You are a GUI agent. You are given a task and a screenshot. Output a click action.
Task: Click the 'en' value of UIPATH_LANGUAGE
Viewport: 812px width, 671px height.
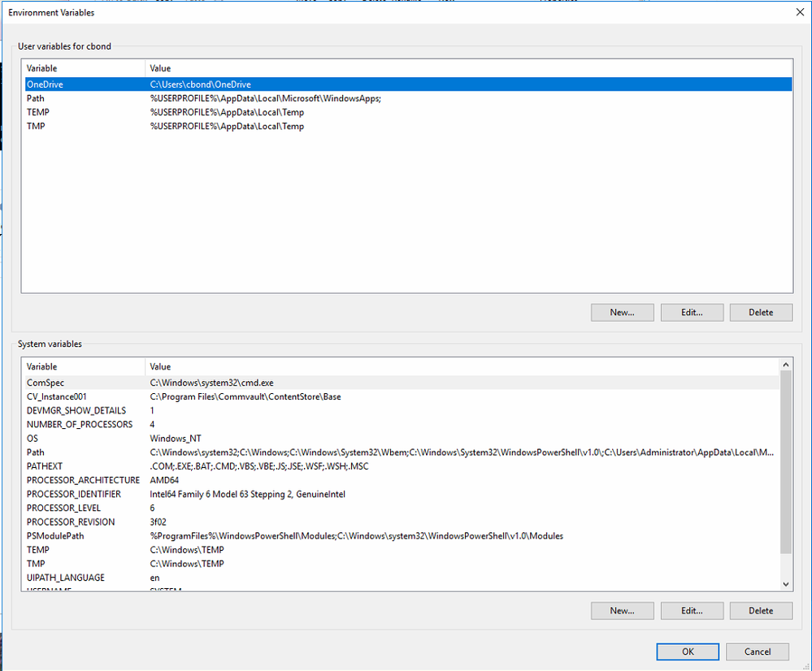pyautogui.click(x=154, y=578)
